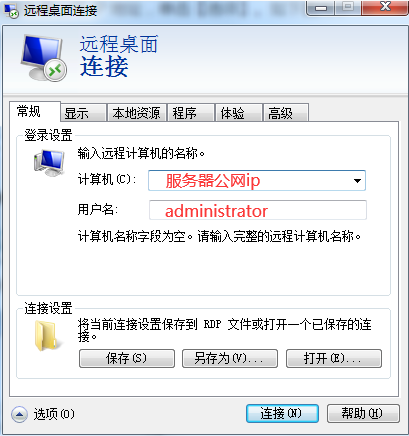The height and width of the screenshot is (436, 409).
Task: Click the title bar Remote Desktop icon
Action: (x=11, y=11)
